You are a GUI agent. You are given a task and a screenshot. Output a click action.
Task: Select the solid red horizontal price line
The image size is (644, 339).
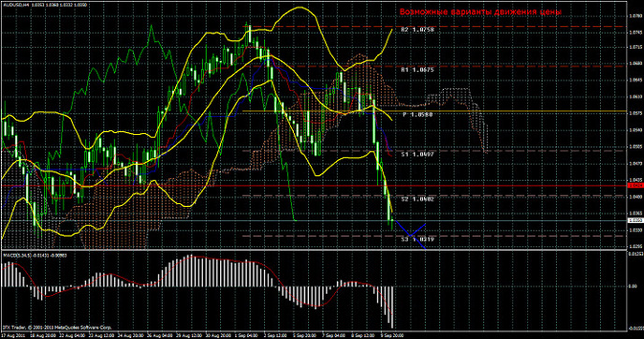315,185
